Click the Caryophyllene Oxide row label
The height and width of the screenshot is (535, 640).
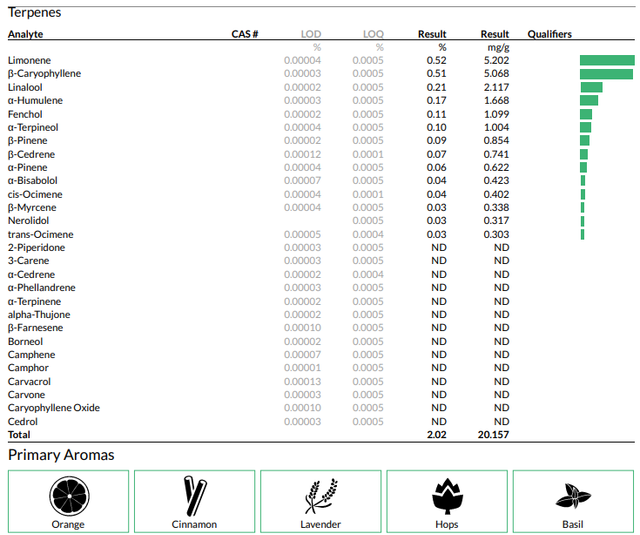click(x=54, y=408)
